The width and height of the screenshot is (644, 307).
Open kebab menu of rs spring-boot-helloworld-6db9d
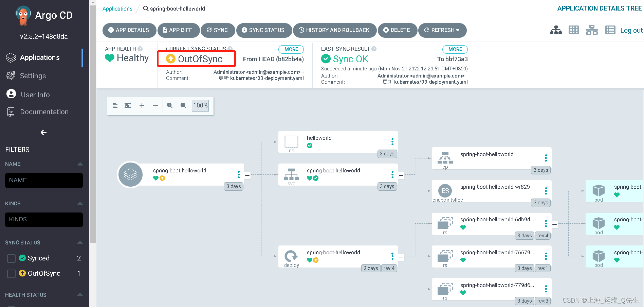[x=546, y=223]
